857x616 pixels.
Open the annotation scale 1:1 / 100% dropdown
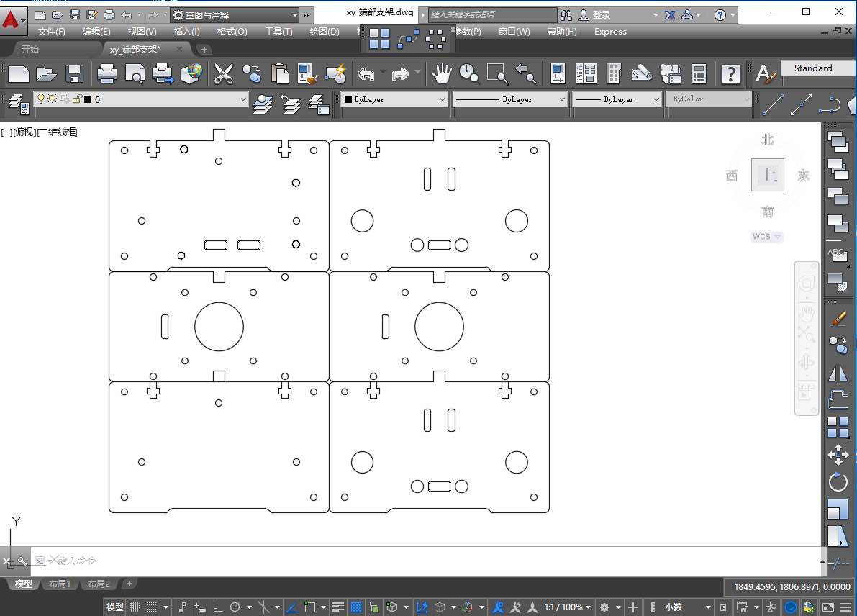point(567,607)
